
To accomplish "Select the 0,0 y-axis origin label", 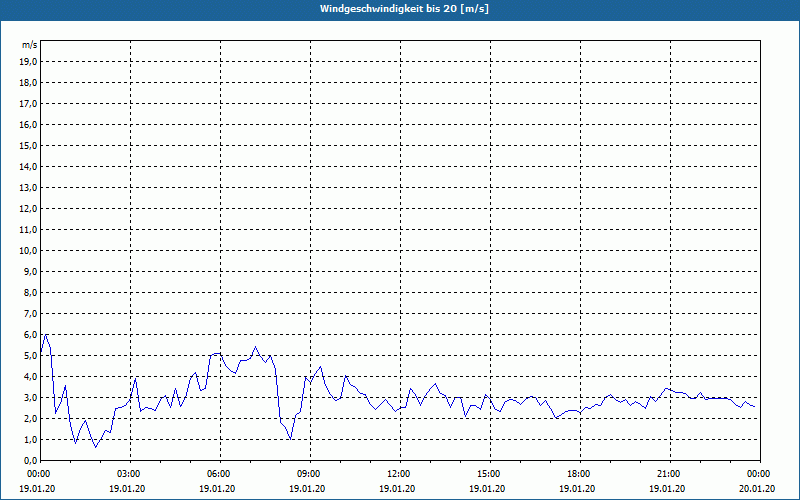I will click(30, 460).
